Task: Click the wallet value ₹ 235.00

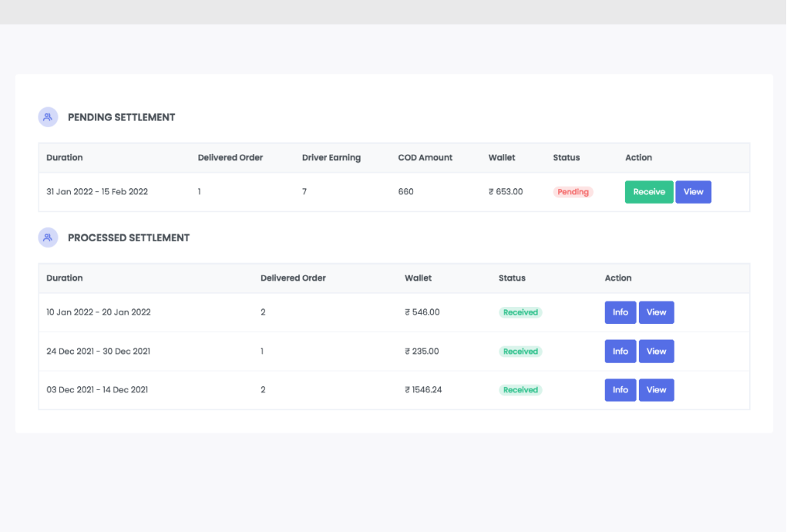Action: click(x=422, y=352)
